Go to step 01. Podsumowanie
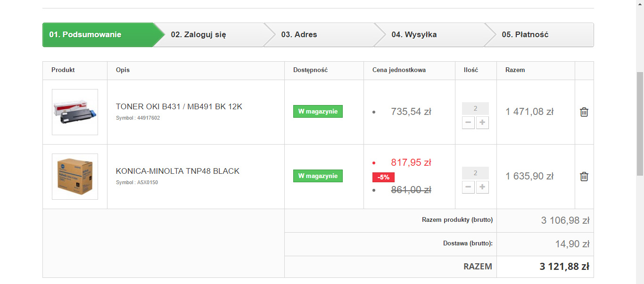644x284 pixels. (85, 35)
